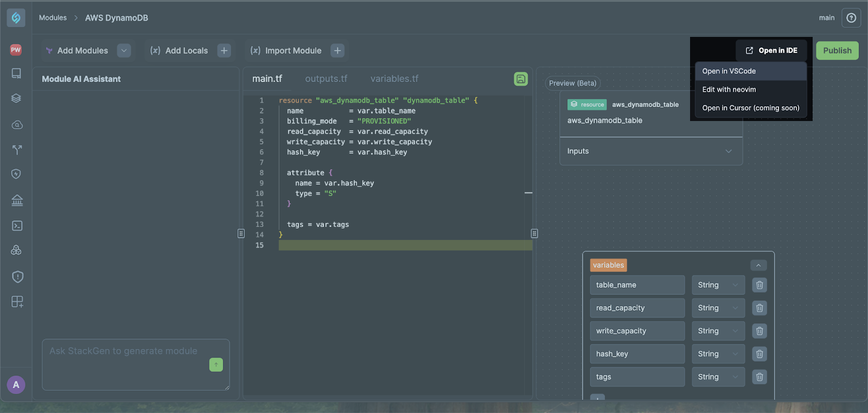Open type dropdown for hash_key

pyautogui.click(x=718, y=354)
